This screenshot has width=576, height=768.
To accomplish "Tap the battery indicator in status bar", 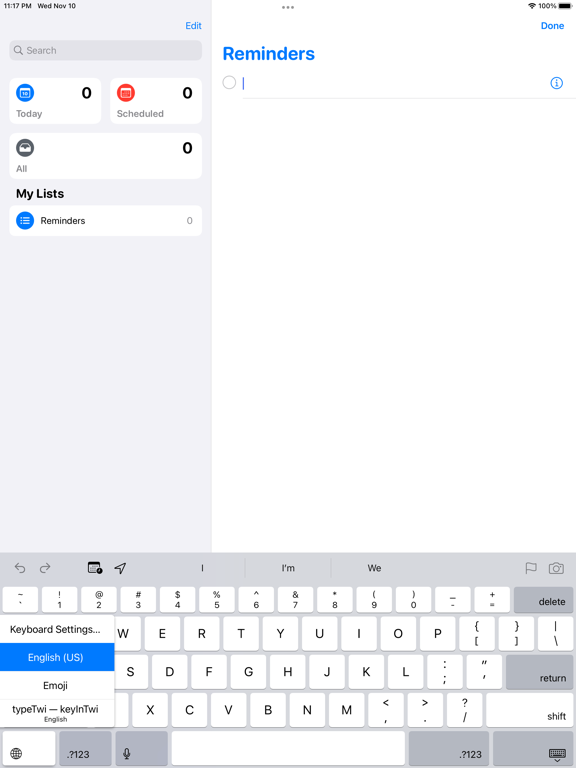I will tap(565, 6).
